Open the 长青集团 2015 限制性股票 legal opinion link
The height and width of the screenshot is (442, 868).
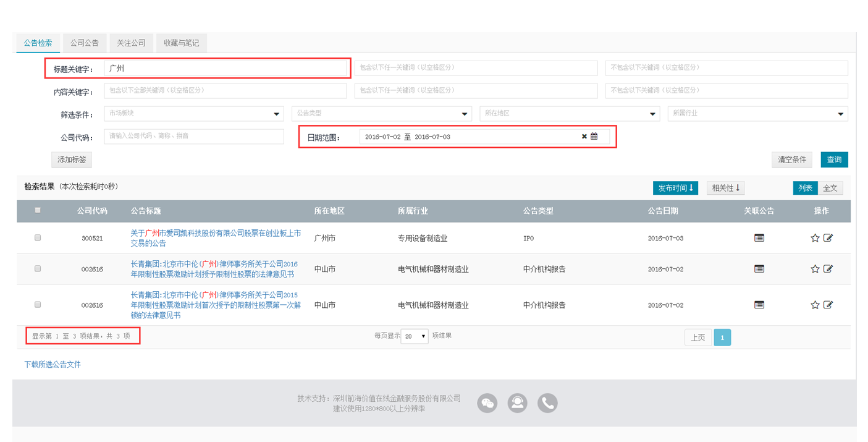216,305
